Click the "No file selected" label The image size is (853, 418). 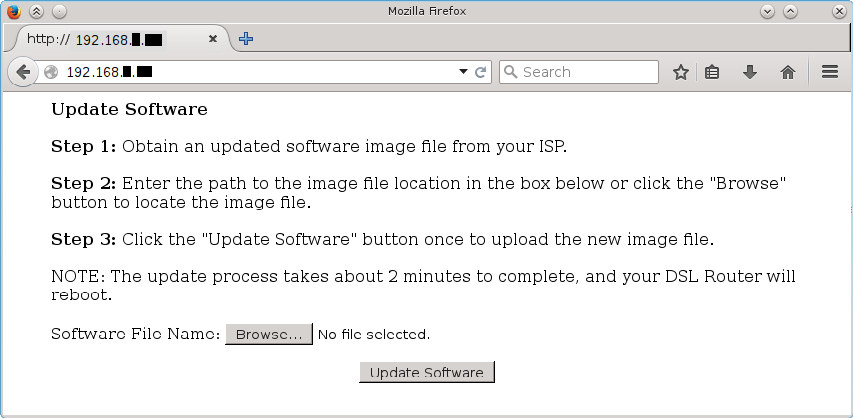pyautogui.click(x=374, y=334)
